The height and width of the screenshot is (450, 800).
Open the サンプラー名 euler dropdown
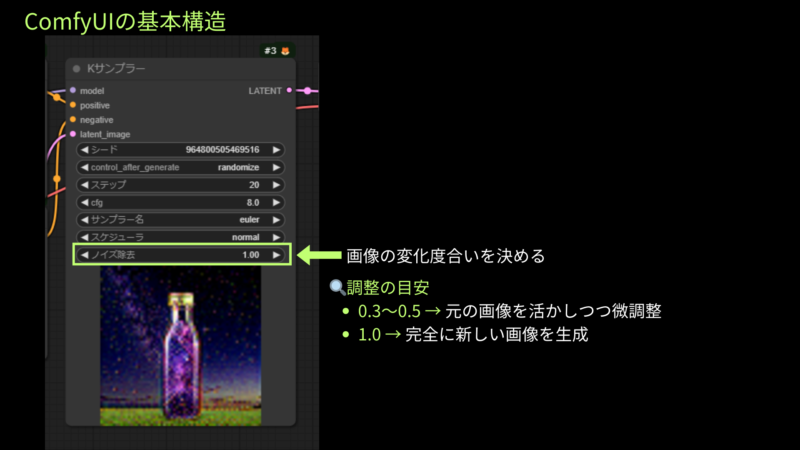pyautogui.click(x=249, y=220)
